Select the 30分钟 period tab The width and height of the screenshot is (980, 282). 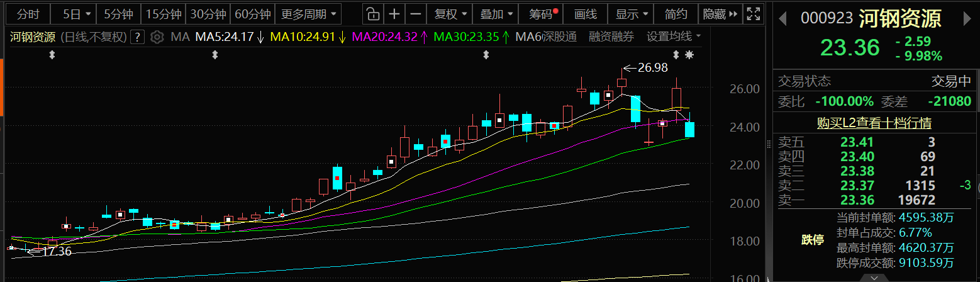(x=208, y=14)
